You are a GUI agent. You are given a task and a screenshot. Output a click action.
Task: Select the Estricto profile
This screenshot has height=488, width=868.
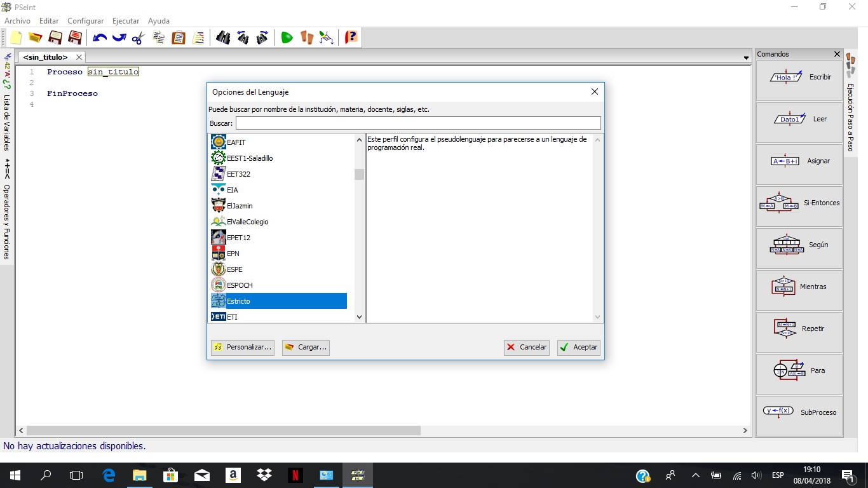278,301
